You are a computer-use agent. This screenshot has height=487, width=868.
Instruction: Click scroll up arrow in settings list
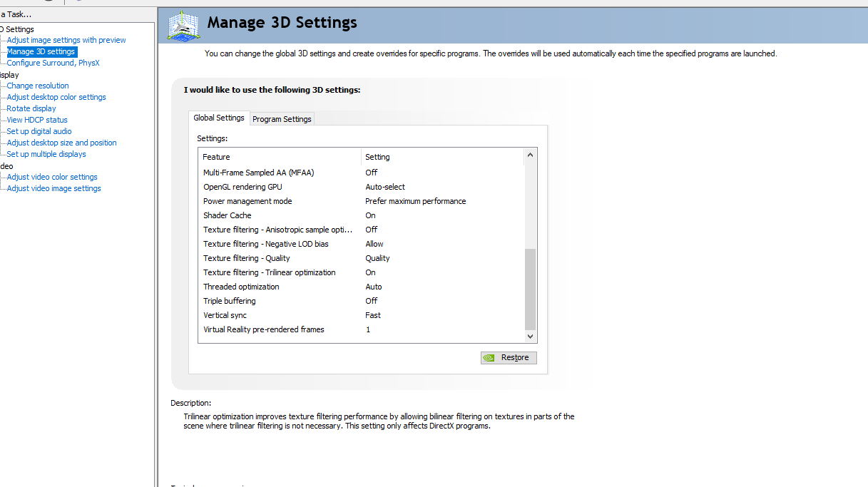pyautogui.click(x=530, y=155)
